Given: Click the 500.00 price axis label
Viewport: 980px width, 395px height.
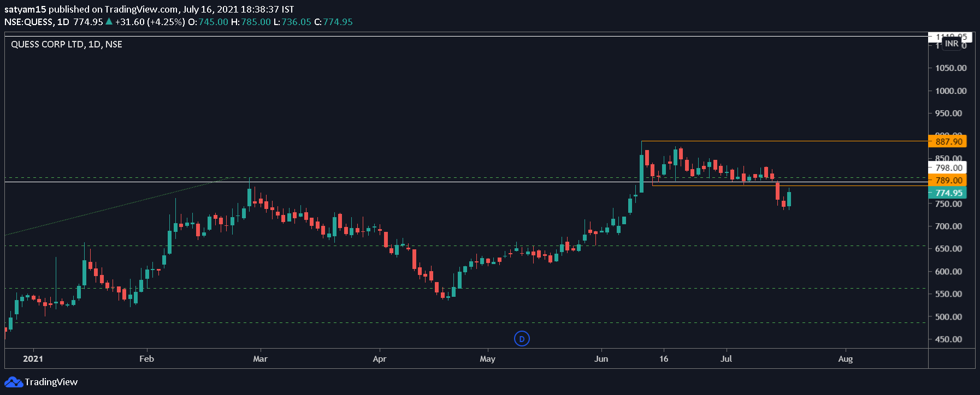Looking at the screenshot, I should [949, 316].
